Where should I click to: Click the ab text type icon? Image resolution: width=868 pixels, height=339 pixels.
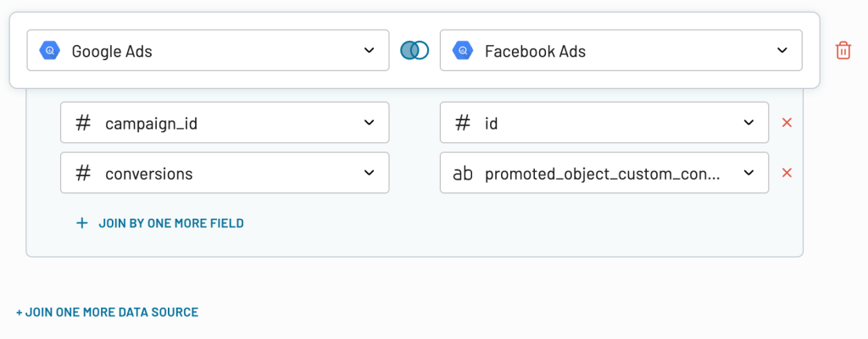tap(463, 174)
